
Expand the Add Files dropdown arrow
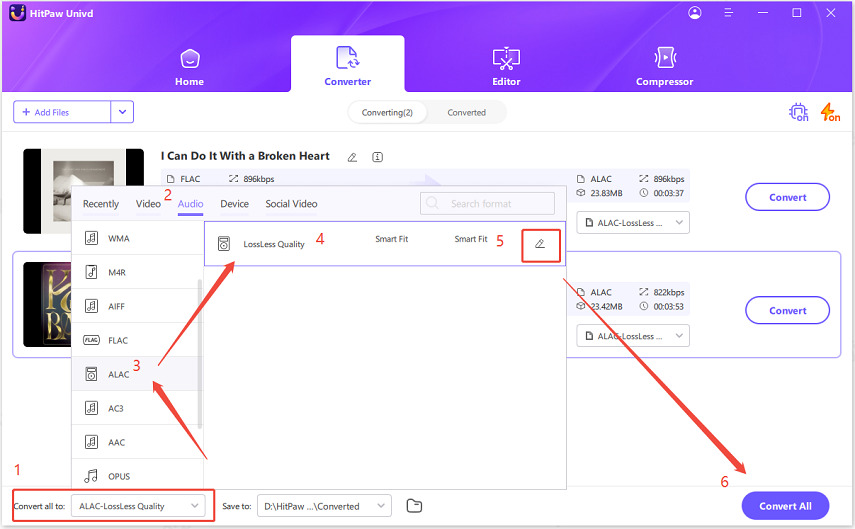122,112
